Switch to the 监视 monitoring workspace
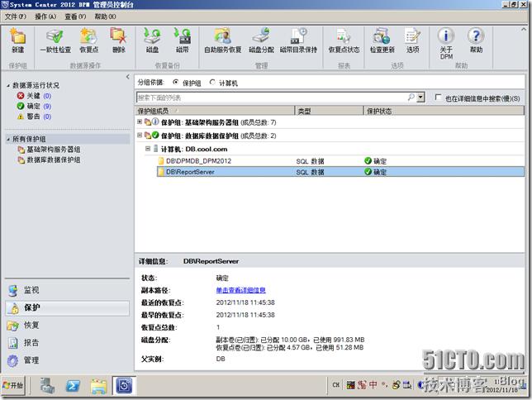The image size is (532, 400). pyautogui.click(x=67, y=290)
